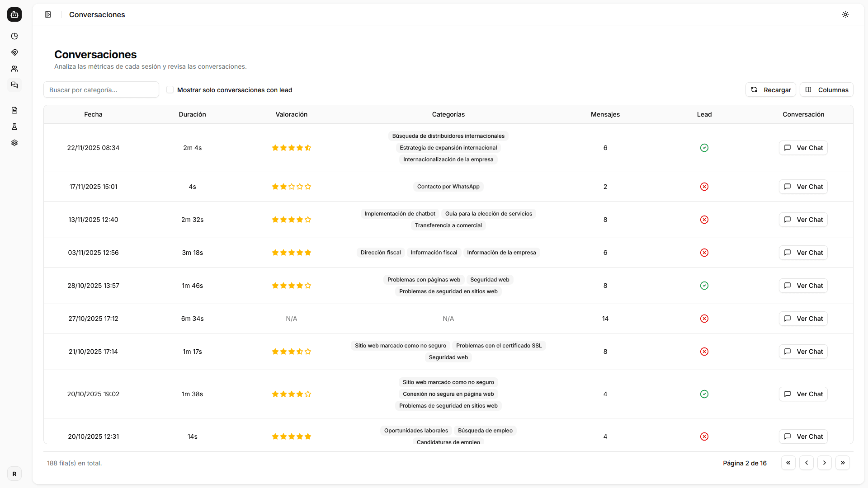Click inside the 'Buscar por categoría' search field
Viewport: 868px width, 488px height.
[x=101, y=89]
